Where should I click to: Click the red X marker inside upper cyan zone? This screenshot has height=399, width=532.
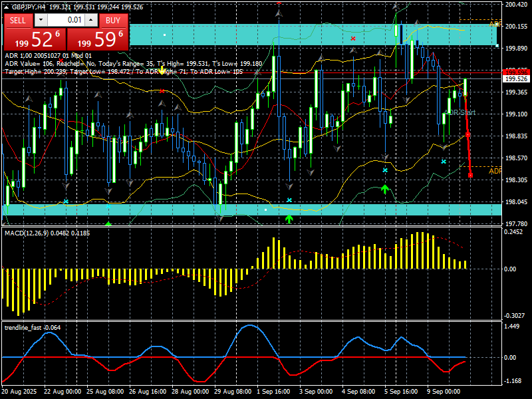353,39
